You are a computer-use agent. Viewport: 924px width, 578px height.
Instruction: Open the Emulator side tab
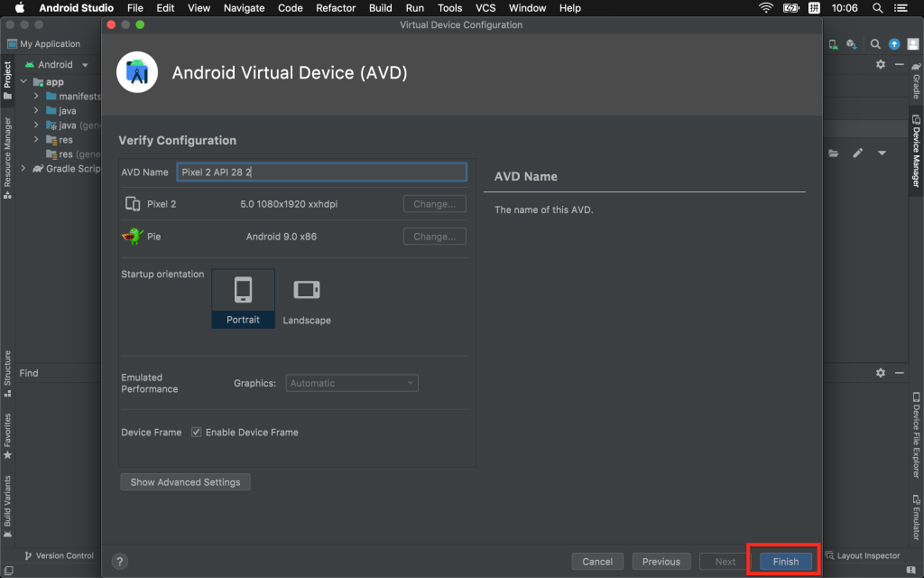(917, 517)
